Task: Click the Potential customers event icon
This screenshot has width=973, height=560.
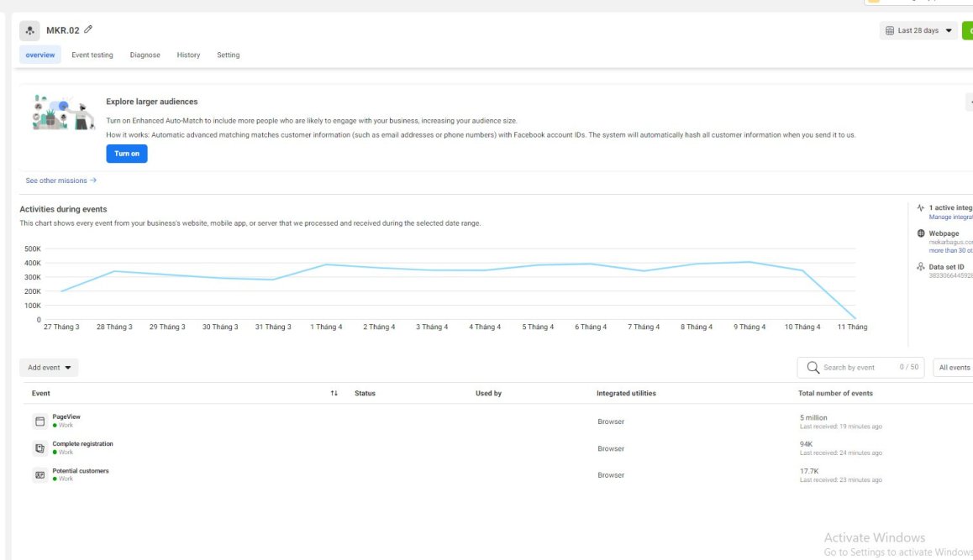Action: [x=39, y=475]
